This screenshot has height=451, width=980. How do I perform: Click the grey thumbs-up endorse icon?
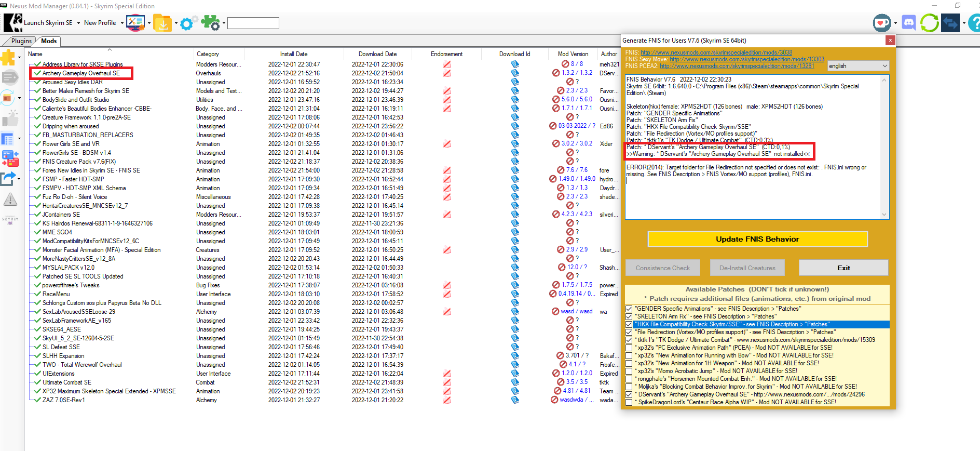pyautogui.click(x=10, y=118)
